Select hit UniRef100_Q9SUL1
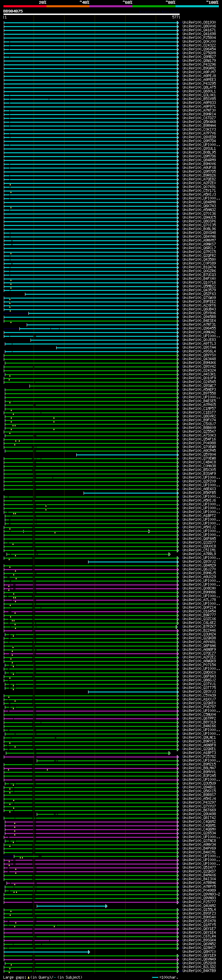222x980 pixels. pos(199,148)
